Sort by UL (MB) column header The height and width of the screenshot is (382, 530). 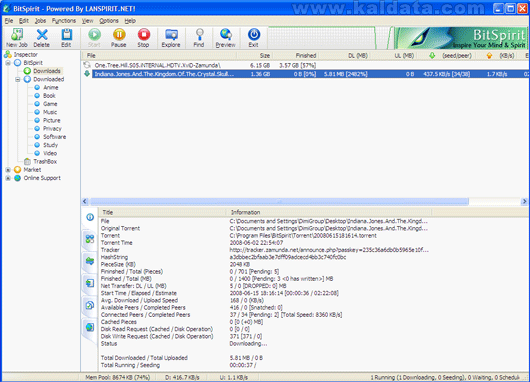pyautogui.click(x=394, y=56)
